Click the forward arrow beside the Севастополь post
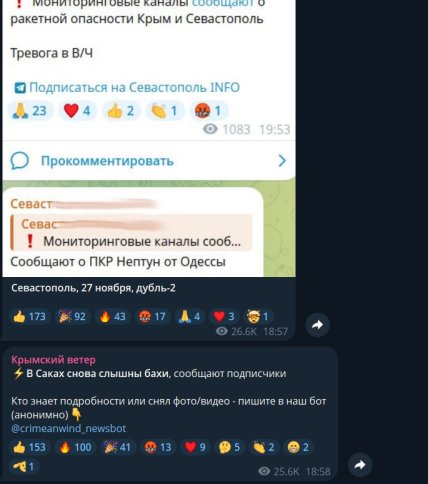This screenshot has height=484, width=428. [x=318, y=325]
